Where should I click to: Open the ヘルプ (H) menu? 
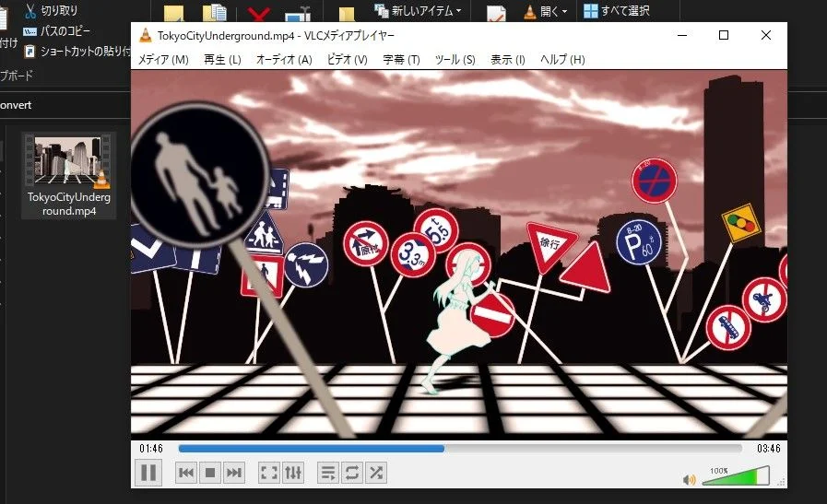pyautogui.click(x=562, y=60)
